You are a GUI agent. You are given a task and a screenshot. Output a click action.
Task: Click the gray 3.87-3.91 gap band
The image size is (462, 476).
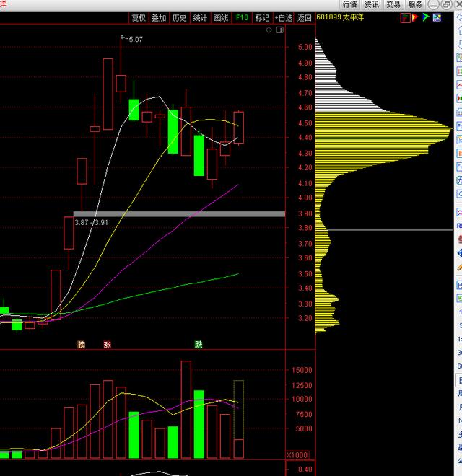[179, 214]
